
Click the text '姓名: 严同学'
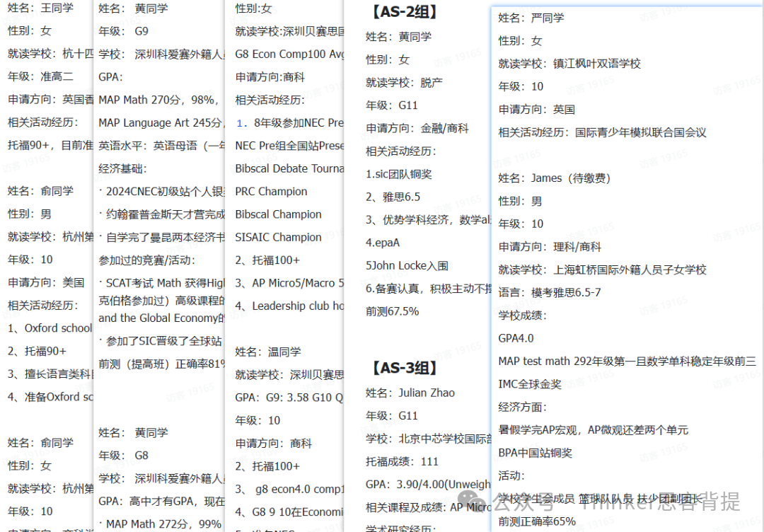(x=531, y=18)
